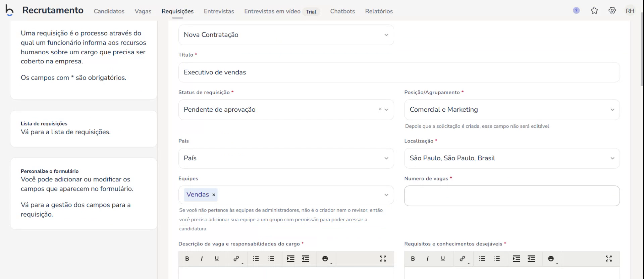Select the Requisições tab
Image resolution: width=644 pixels, height=279 pixels.
[x=177, y=11]
